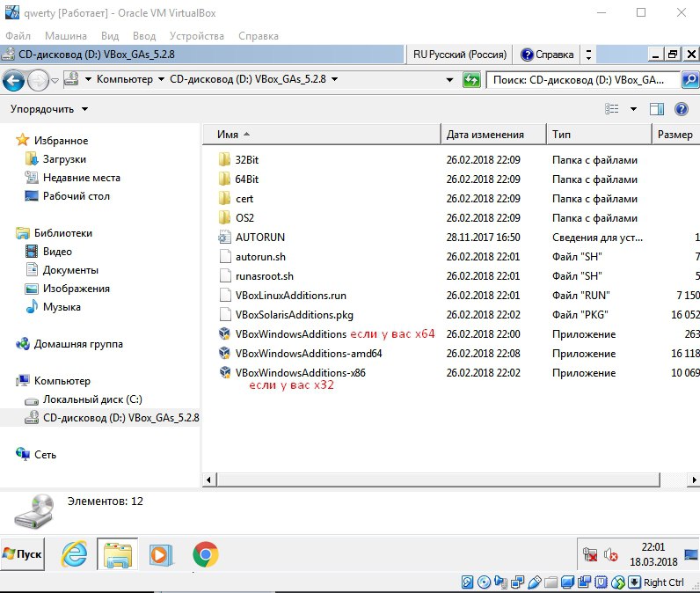700x593 pixels.
Task: Open the Устройства menu
Action: pos(196,36)
